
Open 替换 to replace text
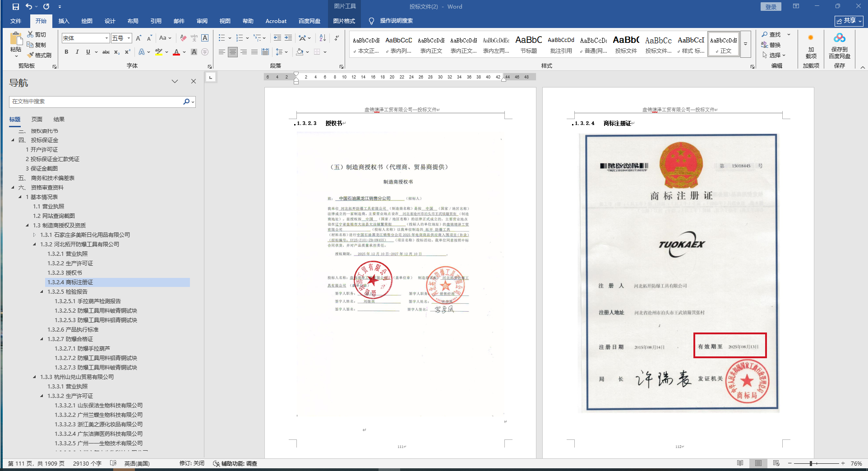click(x=771, y=45)
